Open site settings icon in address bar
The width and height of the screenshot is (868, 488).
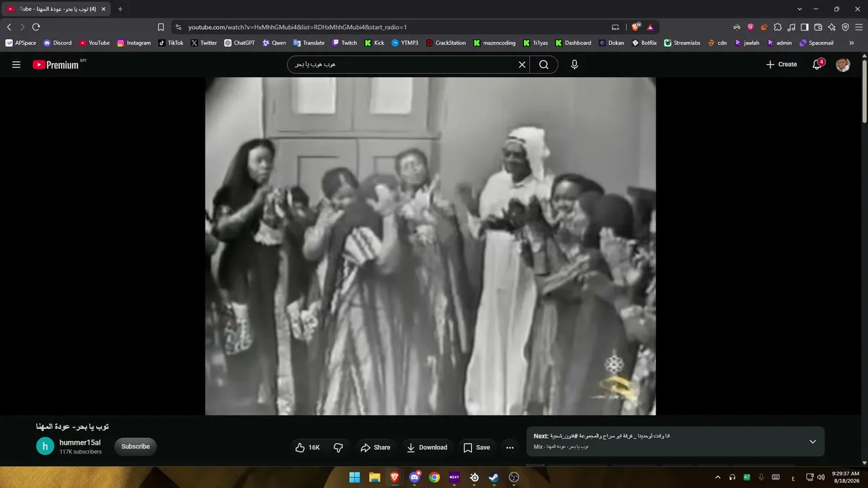tap(178, 27)
